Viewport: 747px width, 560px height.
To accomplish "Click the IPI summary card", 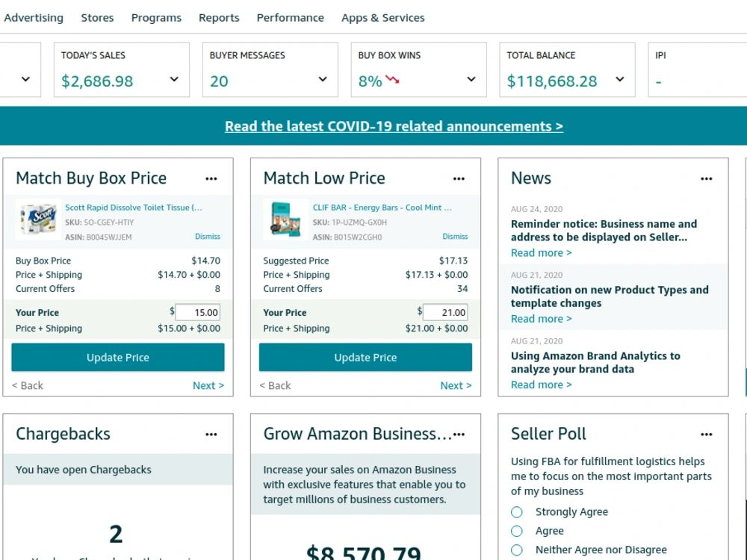I will pos(697,69).
